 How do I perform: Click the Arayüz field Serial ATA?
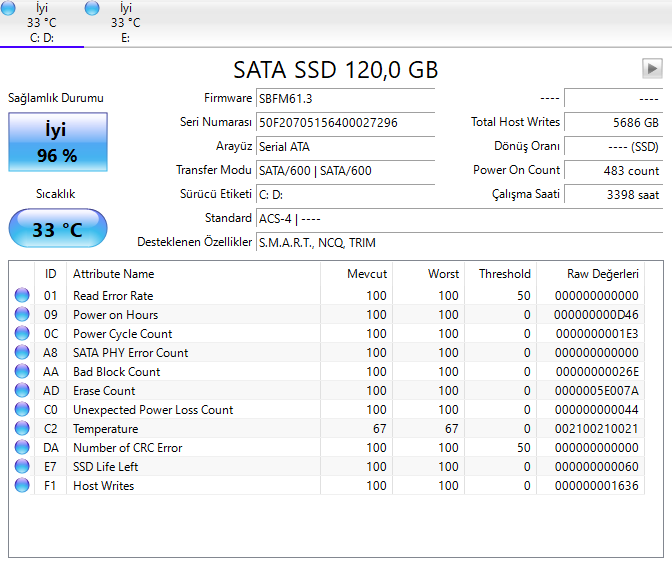tap(345, 147)
